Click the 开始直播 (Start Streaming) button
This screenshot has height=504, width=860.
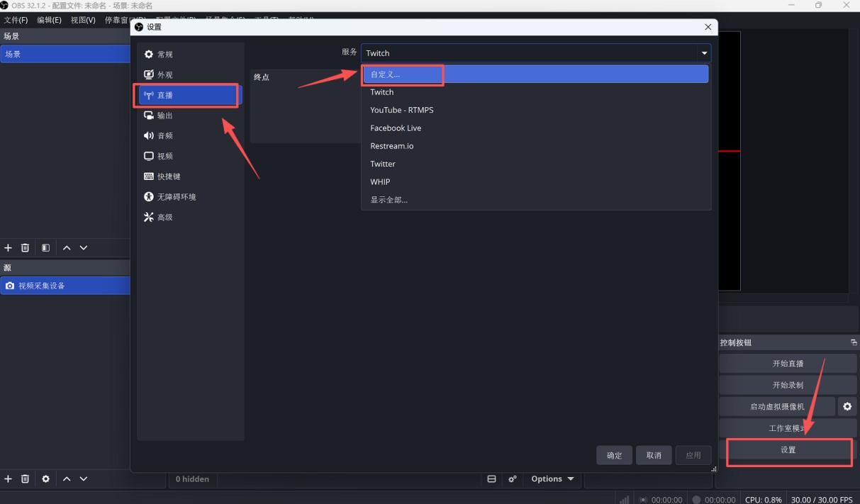(788, 364)
